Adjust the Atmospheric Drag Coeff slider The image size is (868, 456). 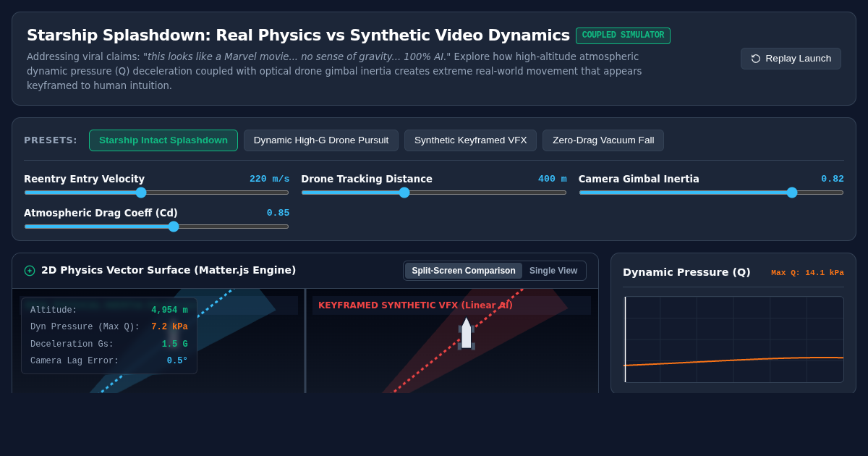[156, 227]
